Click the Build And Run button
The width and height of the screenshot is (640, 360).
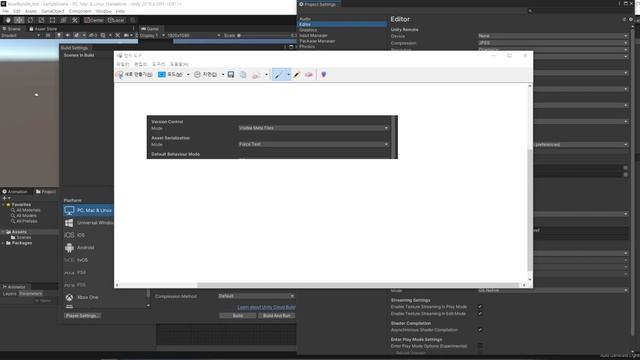pyautogui.click(x=277, y=316)
